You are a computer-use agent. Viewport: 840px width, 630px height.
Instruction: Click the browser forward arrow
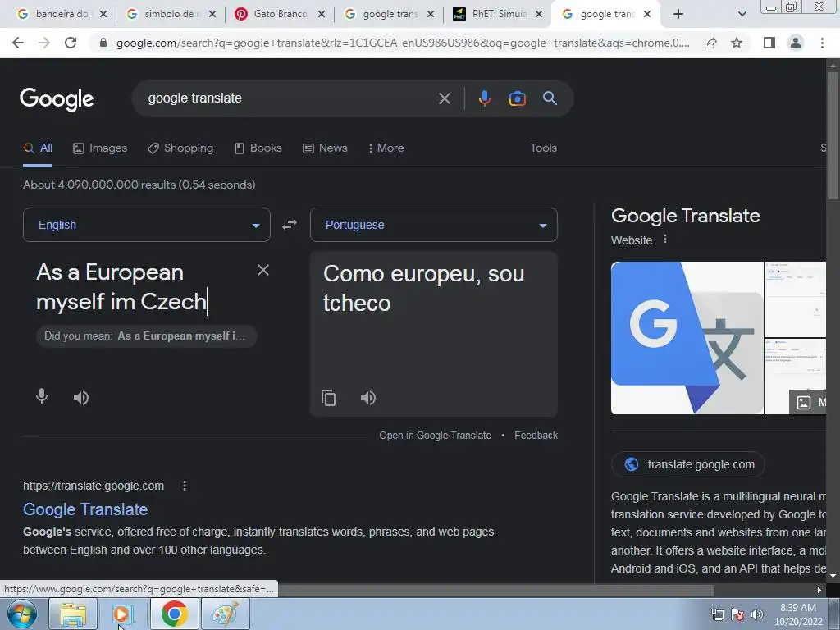click(44, 43)
